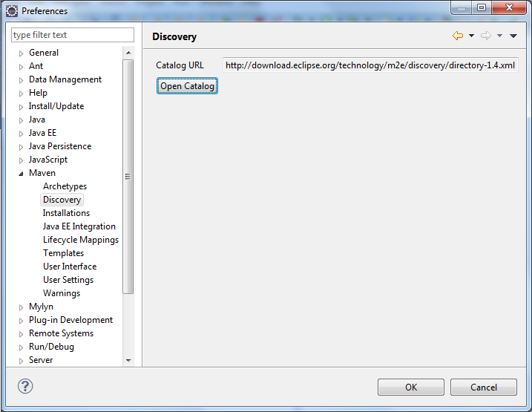
Task: Select Warnings under Maven
Action: click(x=62, y=293)
